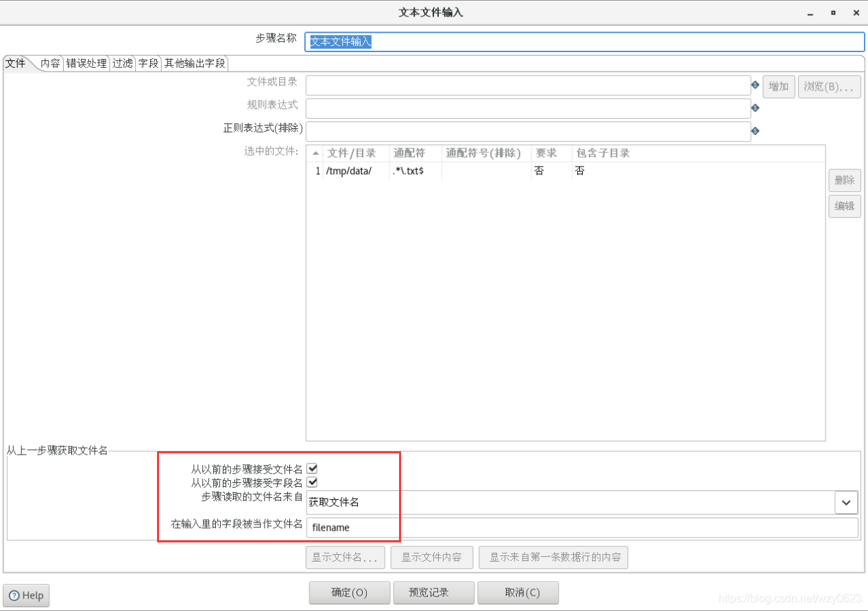The width and height of the screenshot is (868, 611).
Task: Click 要求 column header
Action: (552, 154)
